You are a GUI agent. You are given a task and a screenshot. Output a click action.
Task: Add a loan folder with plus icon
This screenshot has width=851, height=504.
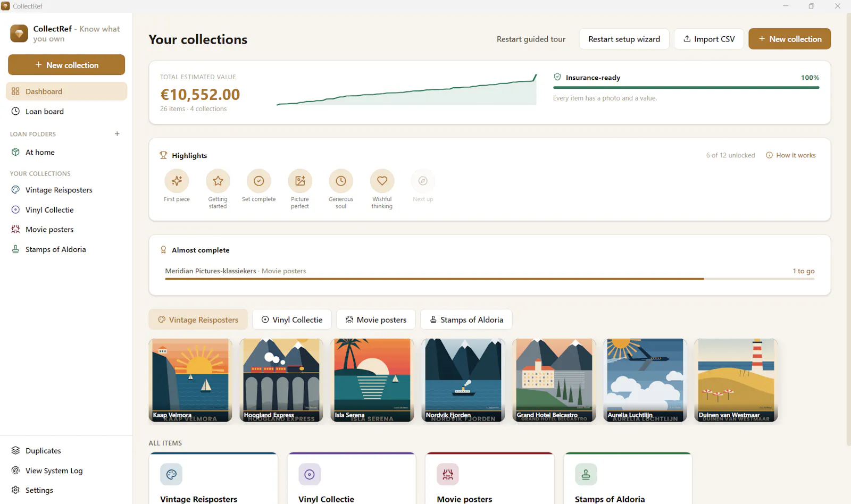click(117, 134)
